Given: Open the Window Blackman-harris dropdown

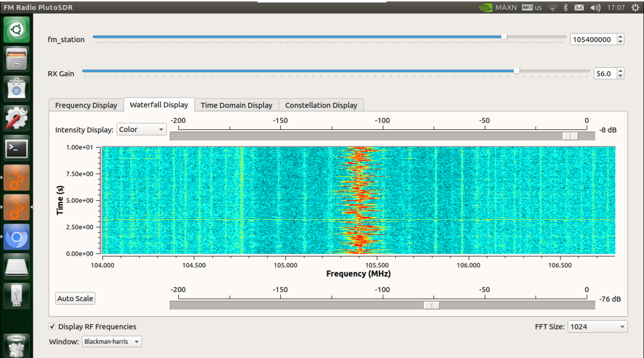Looking at the screenshot, I should [112, 342].
